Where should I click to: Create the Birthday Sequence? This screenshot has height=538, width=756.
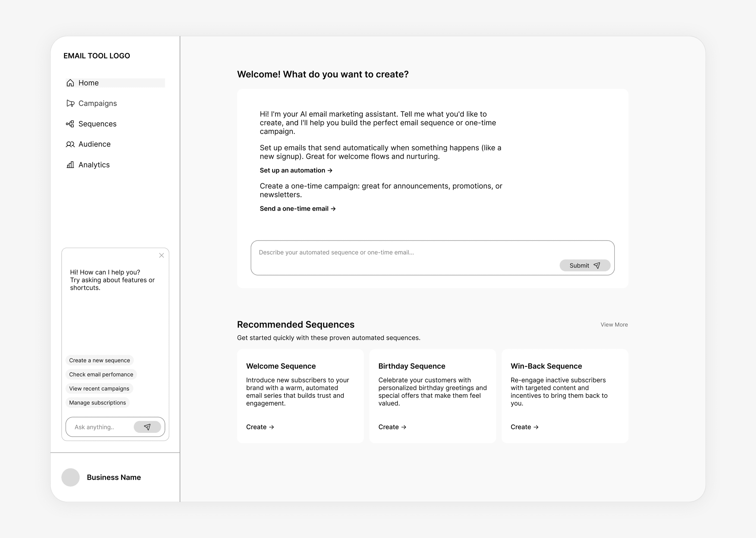tap(392, 427)
